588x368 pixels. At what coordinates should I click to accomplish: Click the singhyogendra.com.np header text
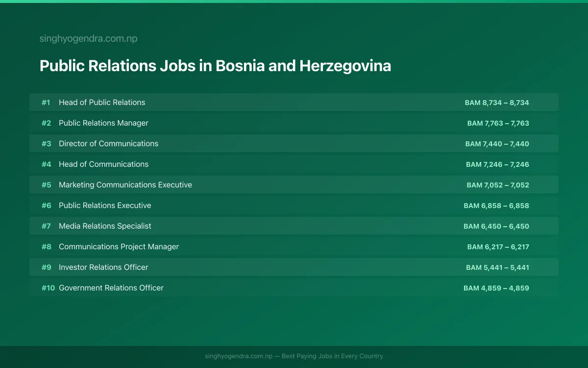88,38
